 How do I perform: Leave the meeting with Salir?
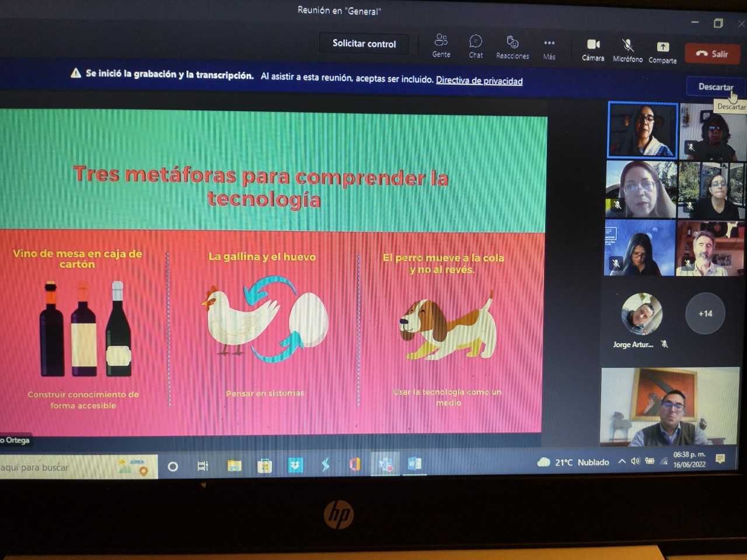[713, 54]
